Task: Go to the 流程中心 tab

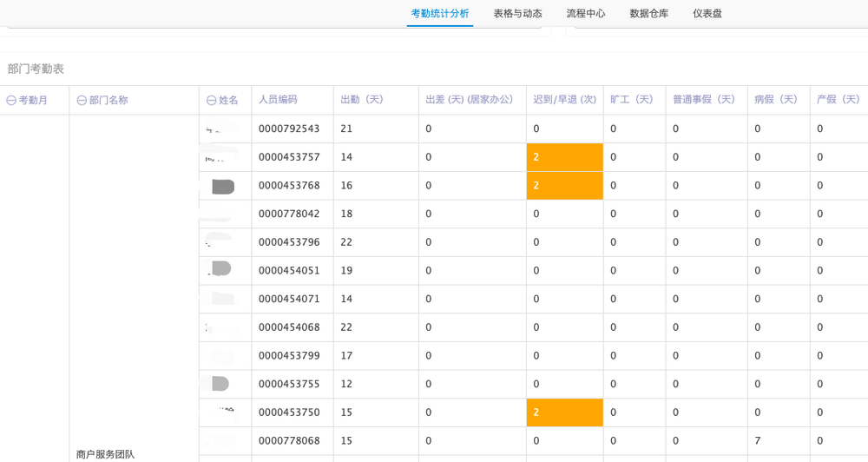Action: [586, 14]
